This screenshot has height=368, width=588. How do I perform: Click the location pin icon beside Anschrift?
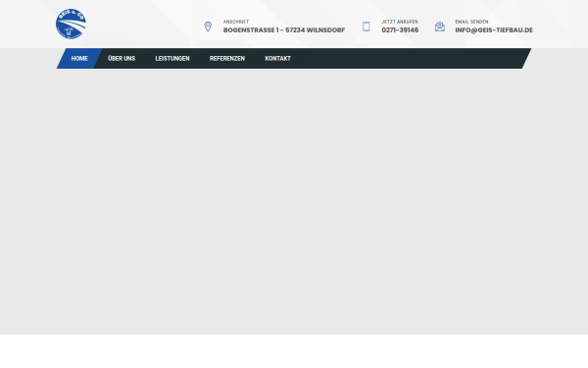point(208,26)
